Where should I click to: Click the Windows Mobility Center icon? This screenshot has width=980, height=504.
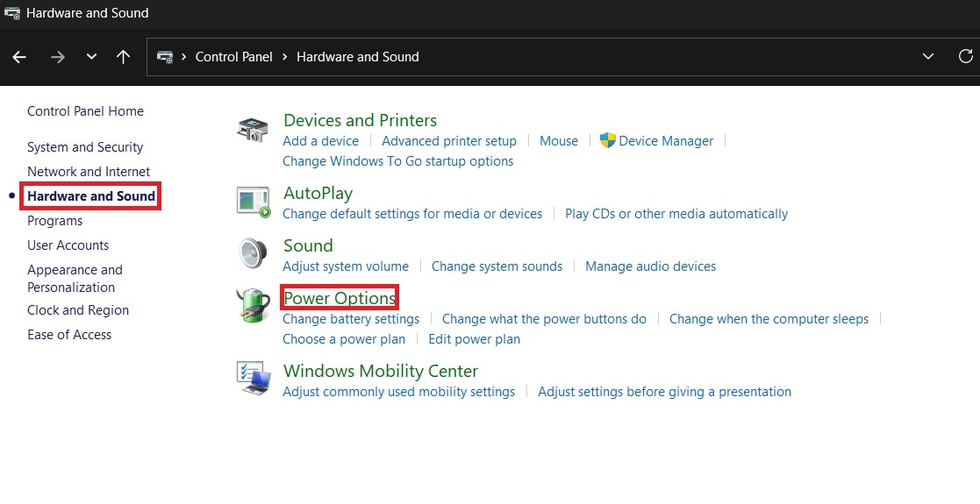click(254, 378)
